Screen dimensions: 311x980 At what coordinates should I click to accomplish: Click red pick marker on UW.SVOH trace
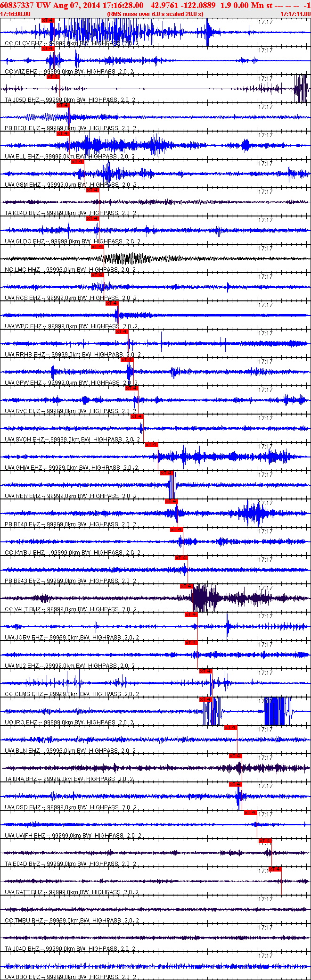[x=137, y=416]
